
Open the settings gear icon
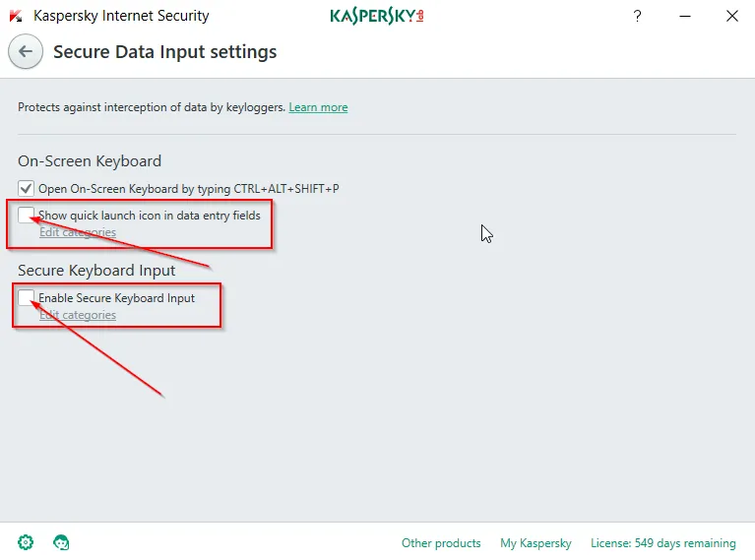pos(26,542)
